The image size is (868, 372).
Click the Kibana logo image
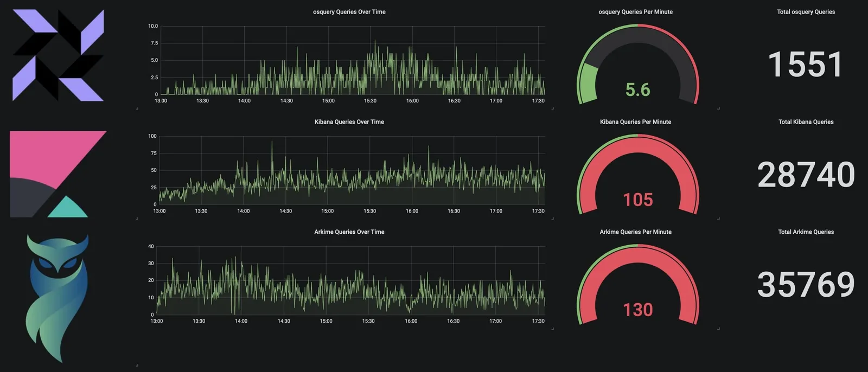click(58, 174)
